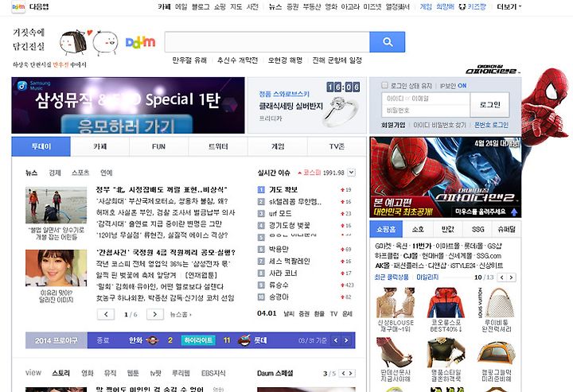This screenshot has height=392, width=573.
Task: Select the TV존 tab
Action: click(x=337, y=147)
